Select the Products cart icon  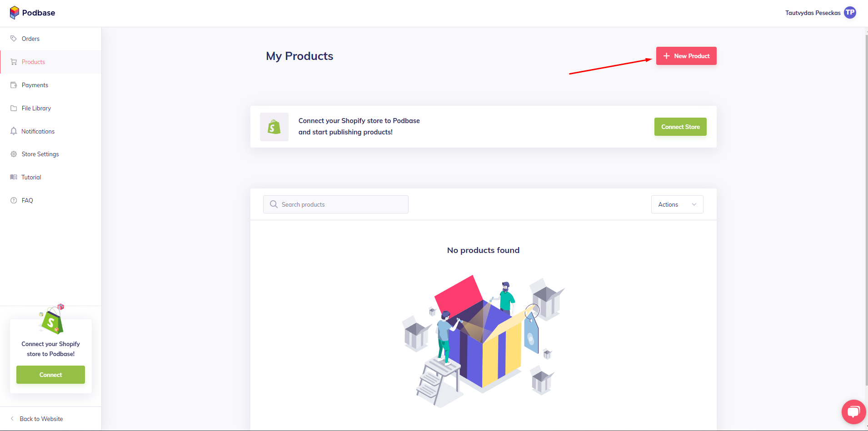[x=13, y=62]
